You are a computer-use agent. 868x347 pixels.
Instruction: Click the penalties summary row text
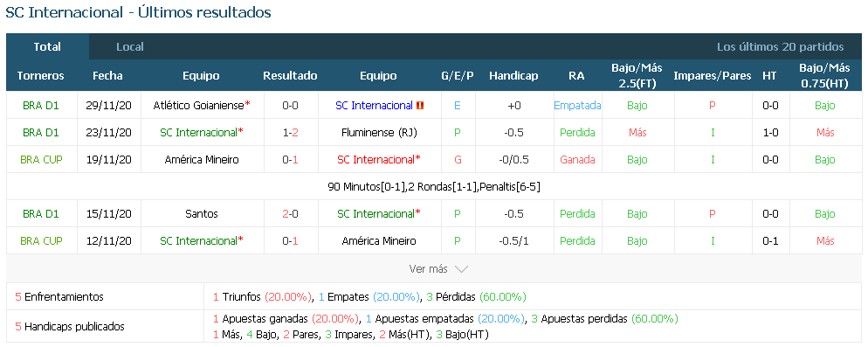click(x=434, y=187)
